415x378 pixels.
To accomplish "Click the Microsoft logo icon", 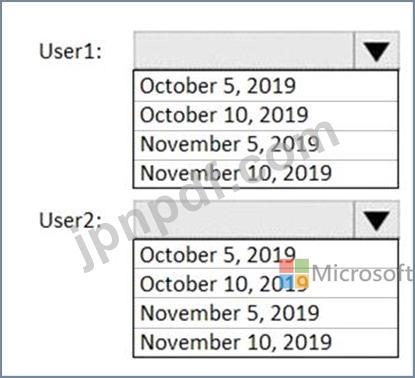I will click(294, 274).
